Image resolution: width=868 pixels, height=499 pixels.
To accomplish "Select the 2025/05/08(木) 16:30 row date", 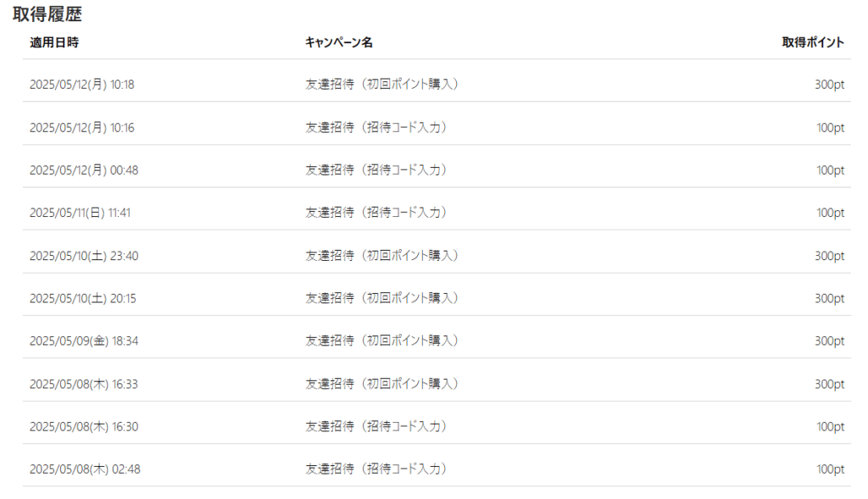I will [x=84, y=426].
